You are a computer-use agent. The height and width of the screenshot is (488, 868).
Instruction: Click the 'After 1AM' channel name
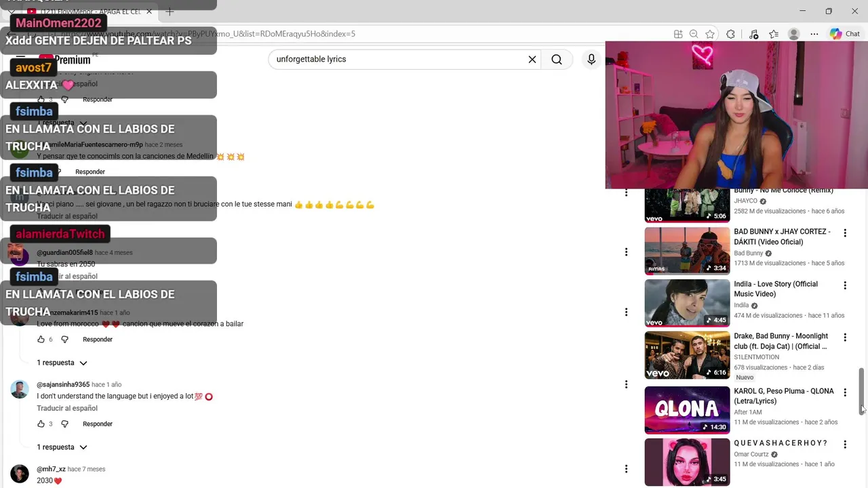748,412
